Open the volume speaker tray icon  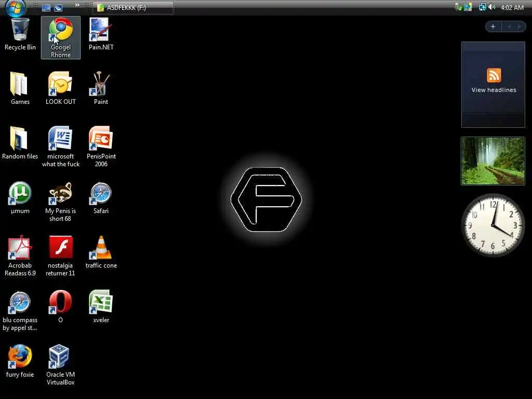click(x=492, y=7)
